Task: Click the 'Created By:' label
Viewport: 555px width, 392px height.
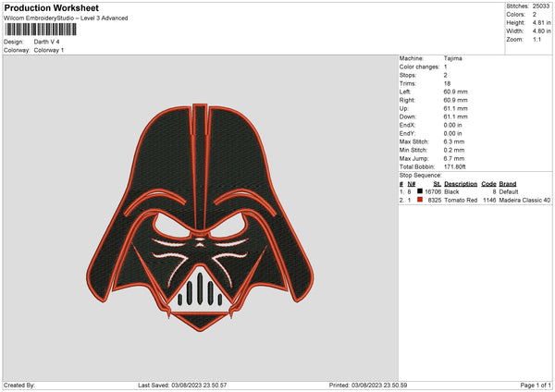Action: 19,385
